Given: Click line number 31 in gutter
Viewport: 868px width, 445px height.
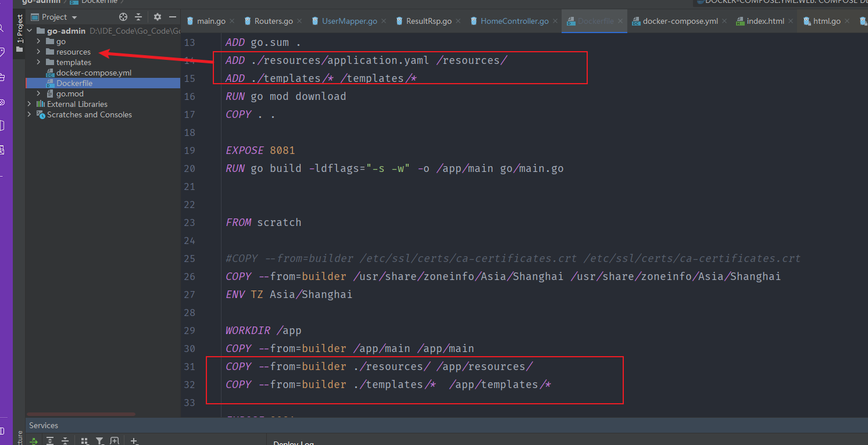Looking at the screenshot, I should [x=189, y=367].
